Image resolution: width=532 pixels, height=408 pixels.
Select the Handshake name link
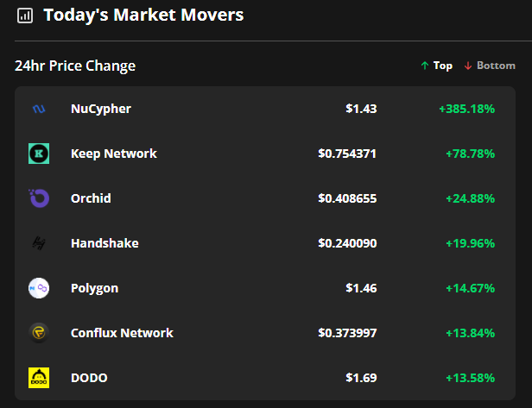[104, 243]
